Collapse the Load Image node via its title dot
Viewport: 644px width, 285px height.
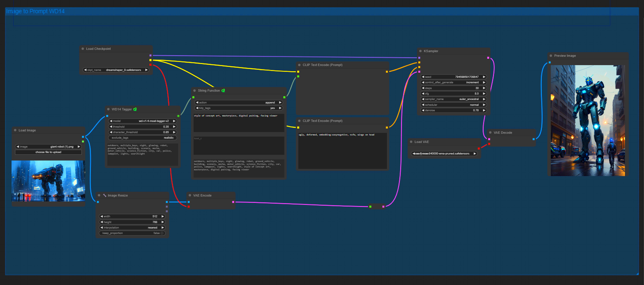pyautogui.click(x=15, y=130)
